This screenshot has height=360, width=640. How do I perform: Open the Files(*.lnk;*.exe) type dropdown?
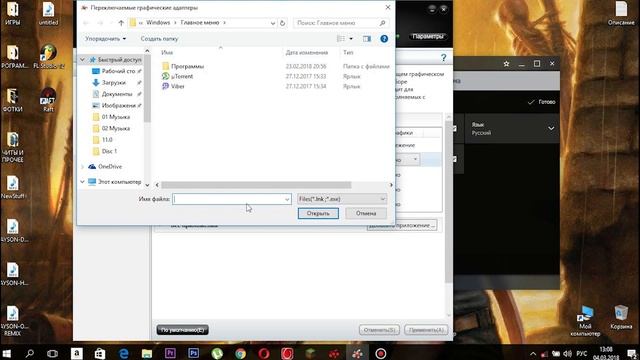(342, 199)
